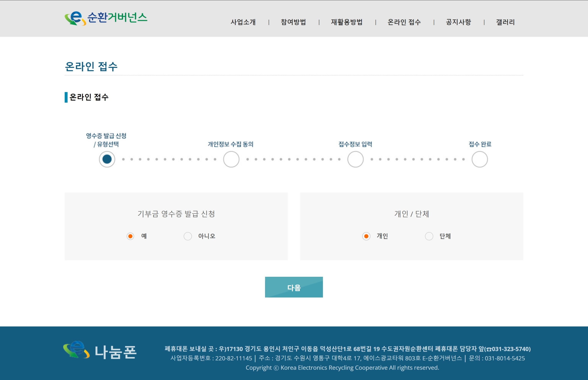
Task: Click the E-순환거버넌스 header logo
Action: (106, 18)
